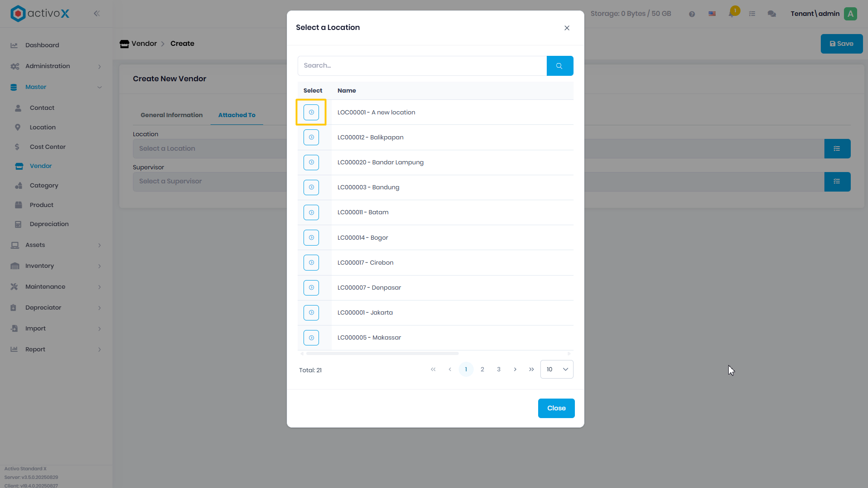The height and width of the screenshot is (488, 868).
Task: Open the Supervisor picker list button
Action: (x=837, y=181)
